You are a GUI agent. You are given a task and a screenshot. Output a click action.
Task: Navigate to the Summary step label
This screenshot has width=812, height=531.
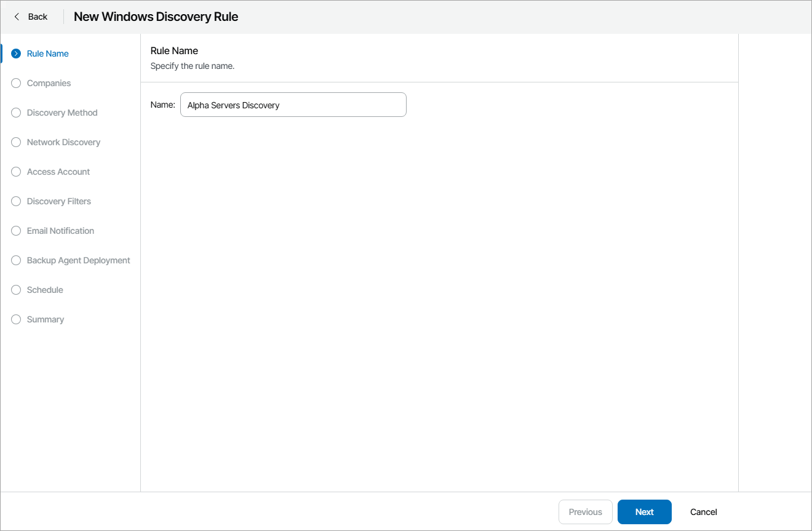coord(45,319)
